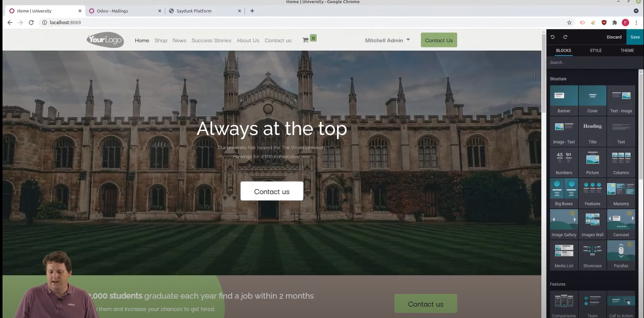Reload the current page
644x318 pixels.
(31, 23)
